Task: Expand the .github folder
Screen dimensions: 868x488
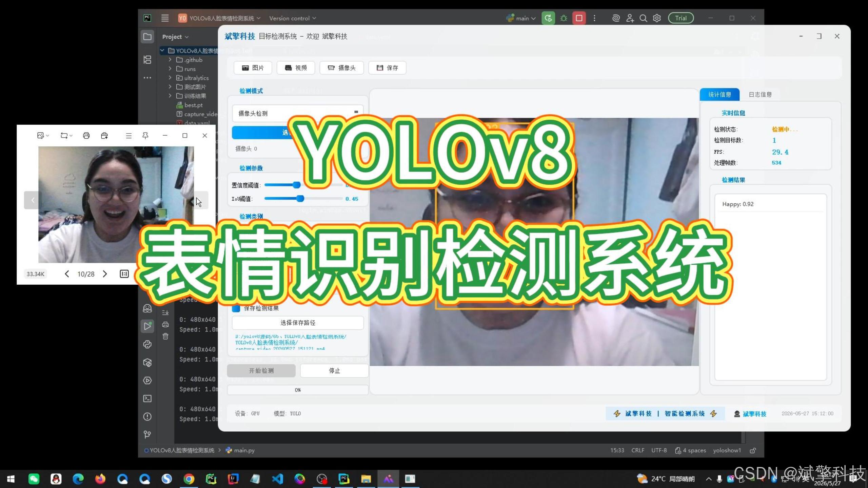Action: point(170,60)
